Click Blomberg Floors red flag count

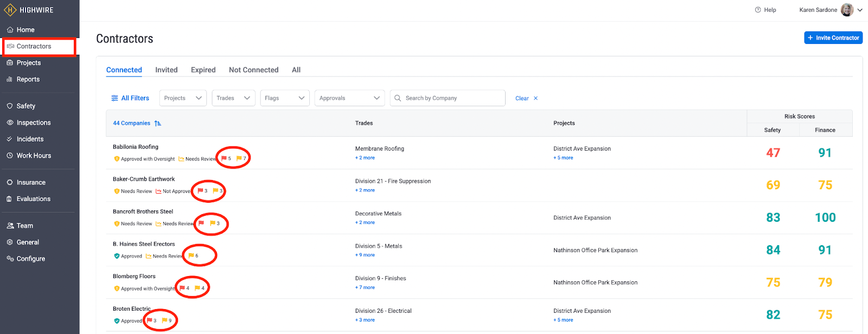click(x=184, y=288)
